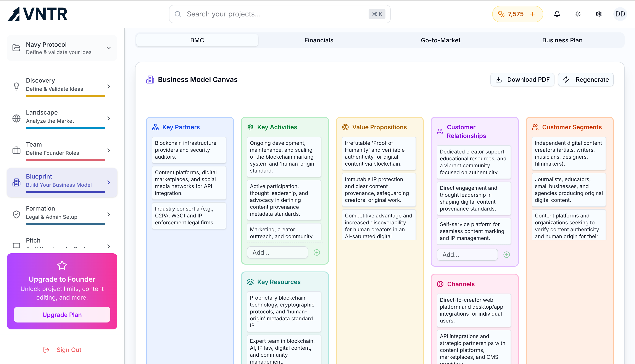Screen dimensions: 635x364
Task: Click the plus circle in Customer Relationships
Action: pos(507,254)
